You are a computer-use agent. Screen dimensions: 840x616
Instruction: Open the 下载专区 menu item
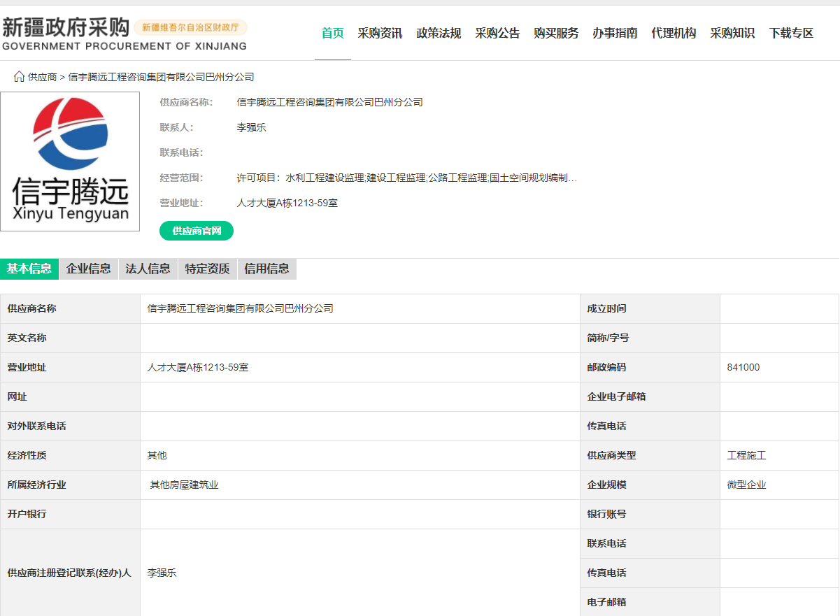pyautogui.click(x=790, y=33)
